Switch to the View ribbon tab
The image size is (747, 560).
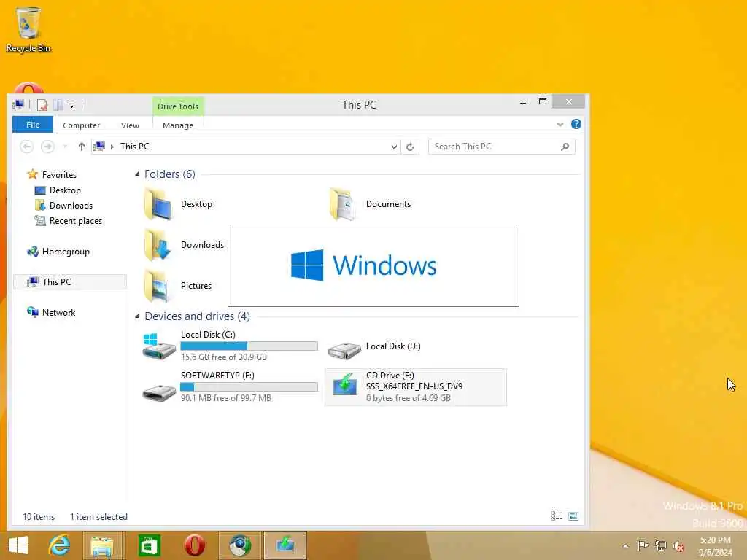(x=130, y=125)
